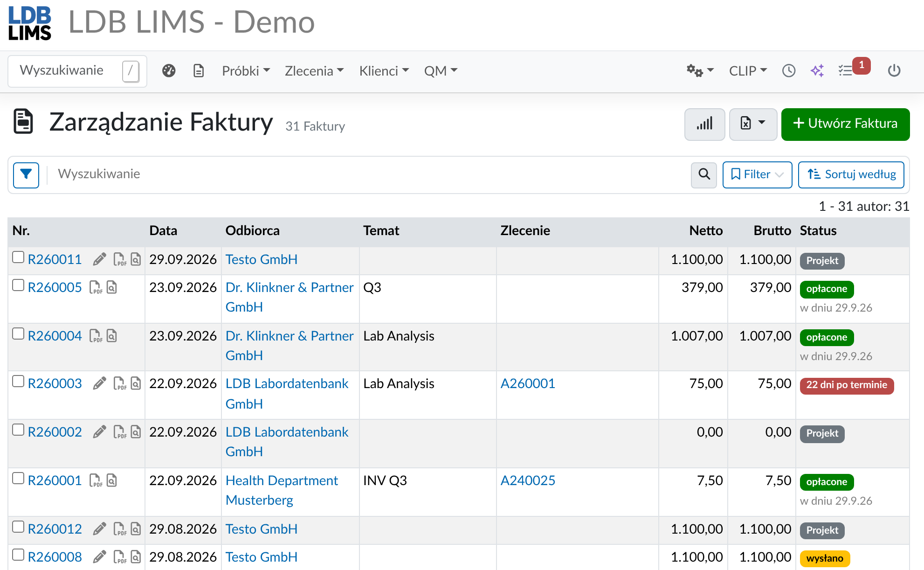
Task: Open order link A260001
Action: (x=528, y=384)
